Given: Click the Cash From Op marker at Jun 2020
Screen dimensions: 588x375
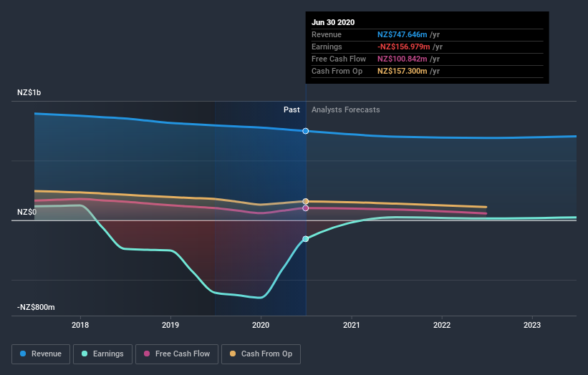Looking at the screenshot, I should click(x=306, y=202).
